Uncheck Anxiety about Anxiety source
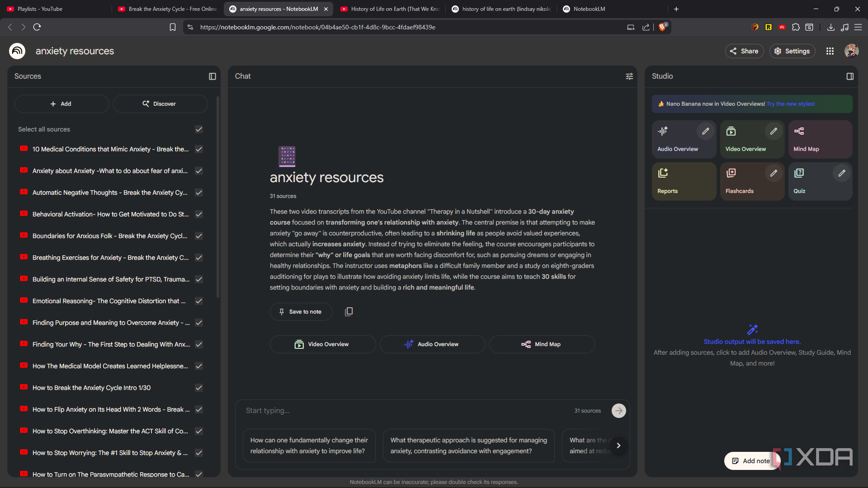 click(x=198, y=171)
